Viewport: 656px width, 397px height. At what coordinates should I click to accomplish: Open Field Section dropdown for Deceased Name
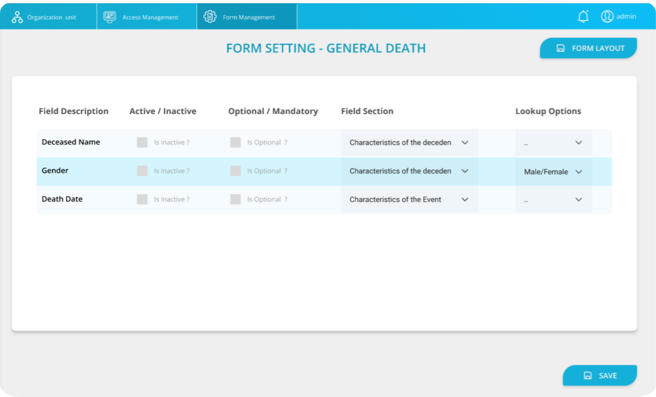point(409,143)
